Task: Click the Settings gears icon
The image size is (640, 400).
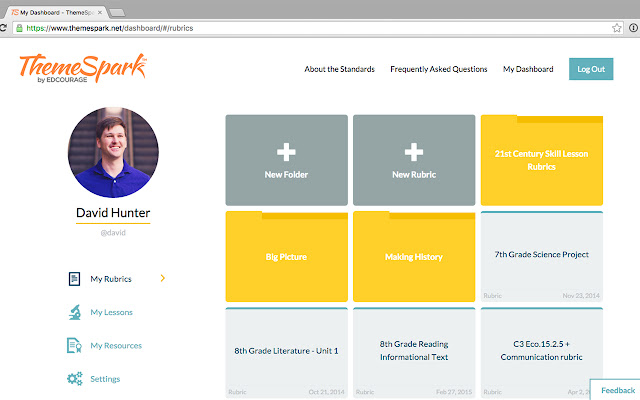Action: point(75,379)
